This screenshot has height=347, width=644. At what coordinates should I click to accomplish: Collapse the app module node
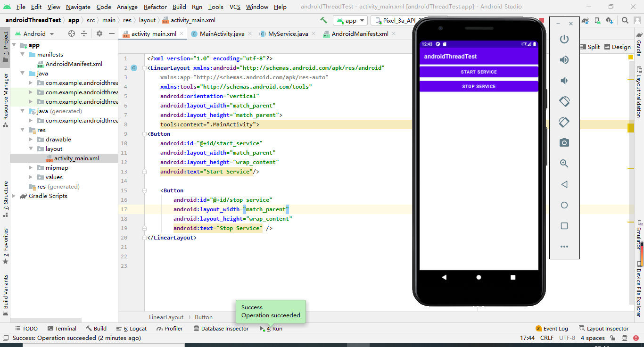click(14, 45)
